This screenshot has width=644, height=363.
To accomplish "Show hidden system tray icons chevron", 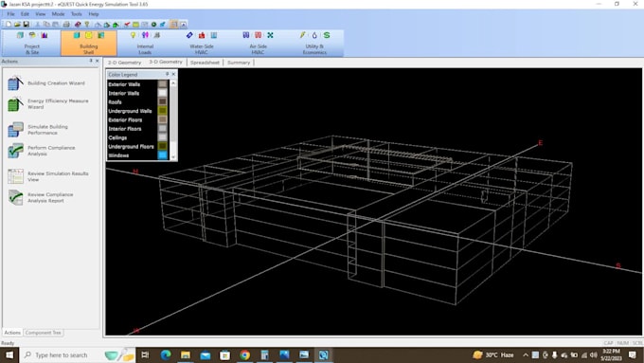I will click(526, 354).
